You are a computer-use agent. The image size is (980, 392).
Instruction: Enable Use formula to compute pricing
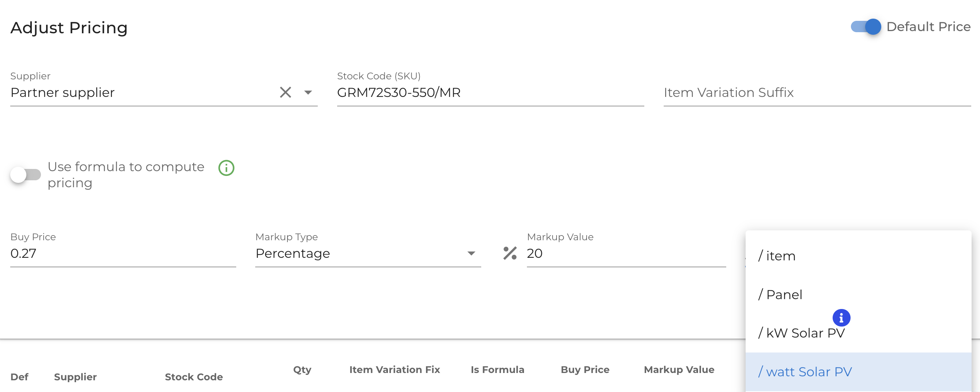[x=26, y=175]
